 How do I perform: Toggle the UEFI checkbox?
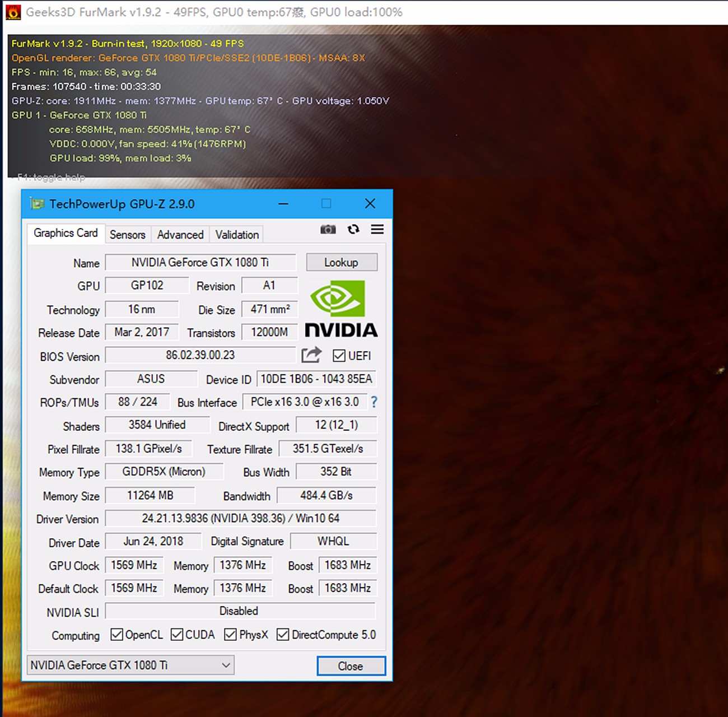point(339,356)
